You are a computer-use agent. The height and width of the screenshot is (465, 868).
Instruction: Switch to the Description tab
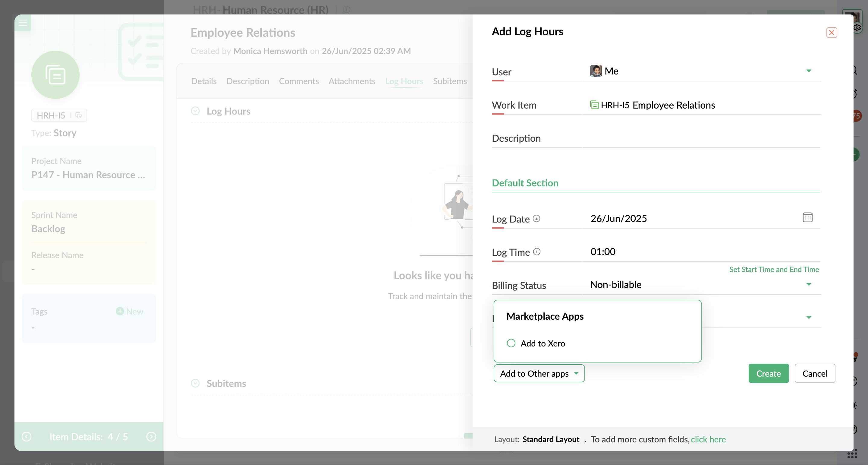pos(248,81)
